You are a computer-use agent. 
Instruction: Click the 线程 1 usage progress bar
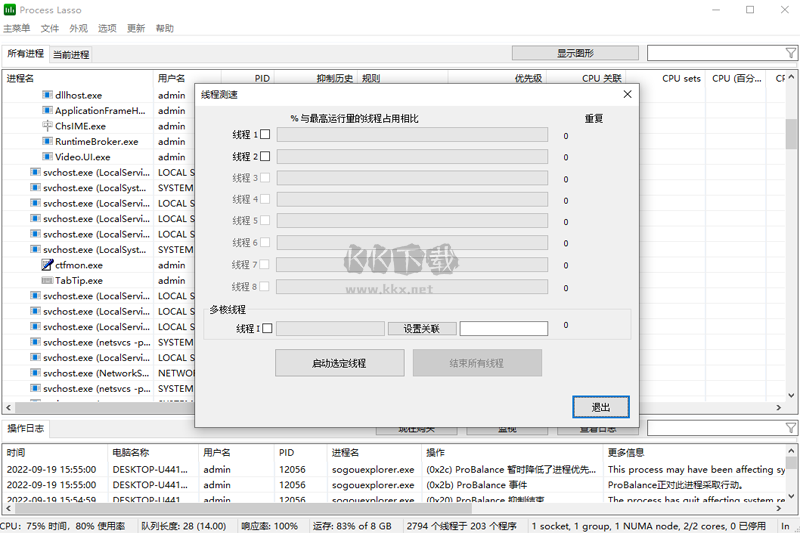[x=412, y=135]
